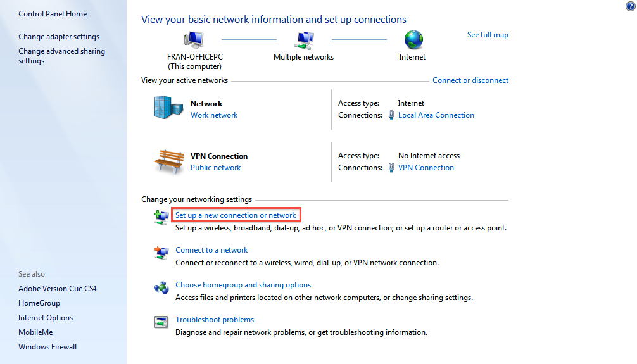
Task: Click the 'View your active networks' heading
Action: click(x=184, y=80)
